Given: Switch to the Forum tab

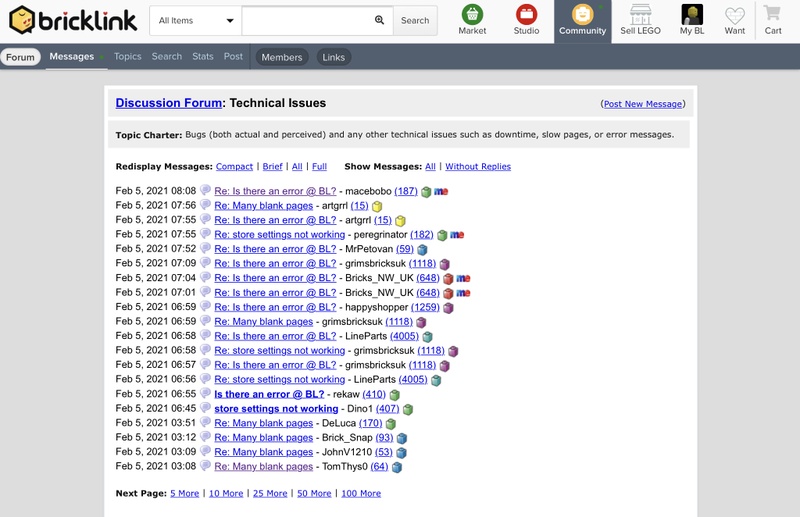Looking at the screenshot, I should tap(20, 57).
